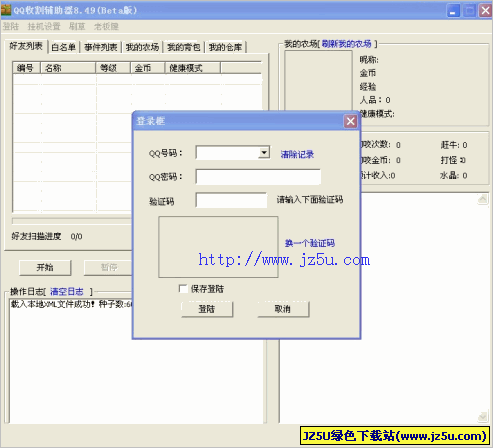Switch to the 好友列表 tab
493x448 pixels.
tap(26, 46)
